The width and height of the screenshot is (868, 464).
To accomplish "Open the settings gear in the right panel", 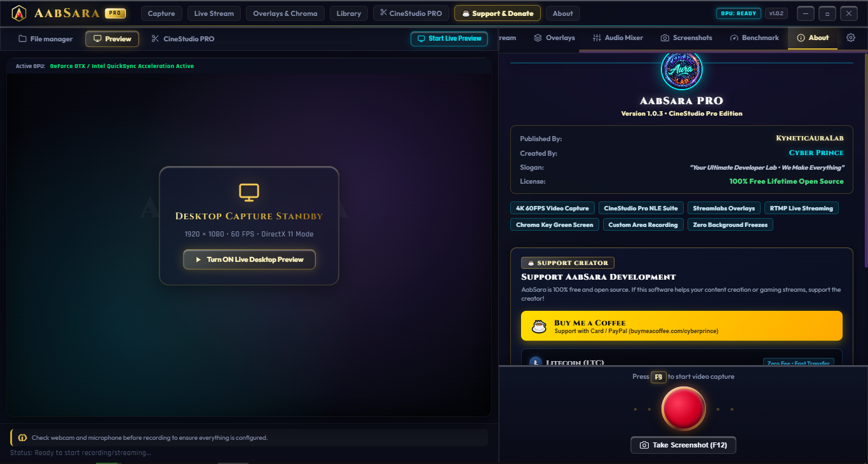I will click(851, 38).
